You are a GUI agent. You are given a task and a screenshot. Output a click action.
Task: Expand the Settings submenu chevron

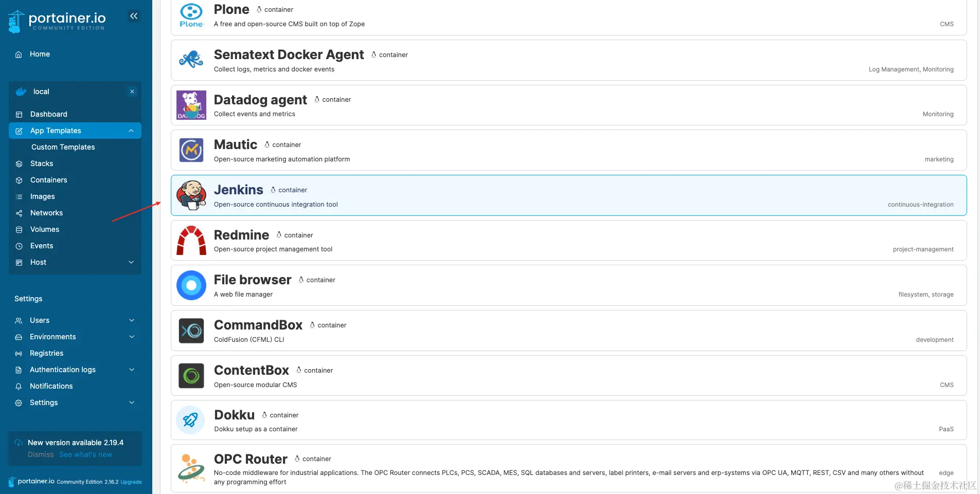132,402
